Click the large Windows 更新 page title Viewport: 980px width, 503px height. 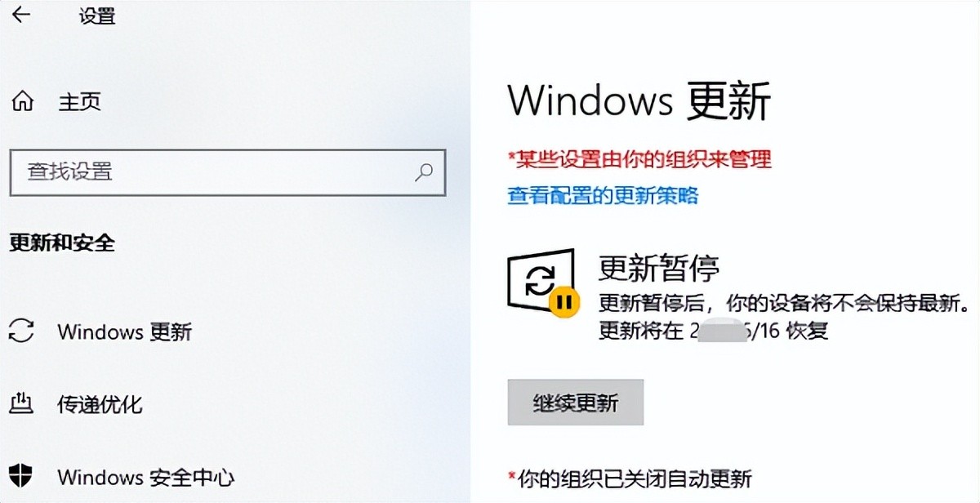coord(639,101)
